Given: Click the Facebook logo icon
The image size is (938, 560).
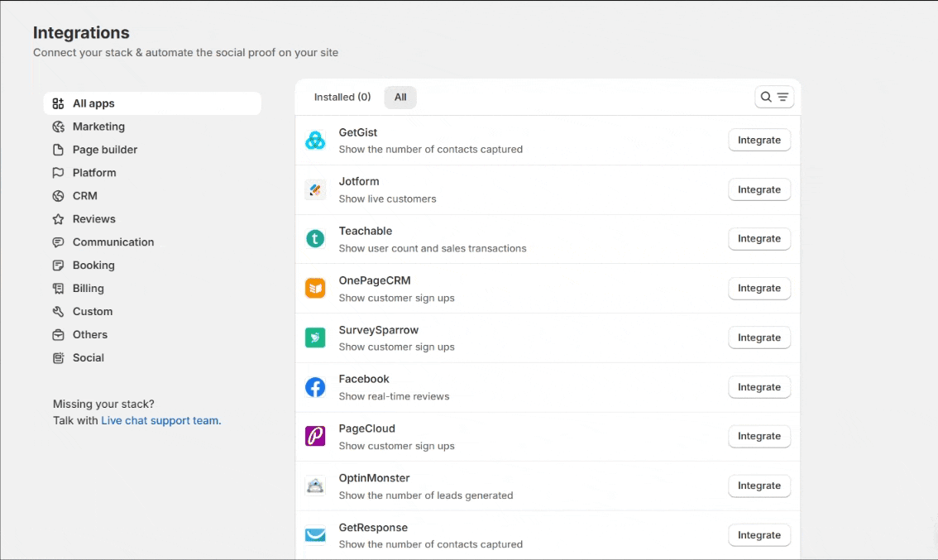Looking at the screenshot, I should (x=315, y=387).
